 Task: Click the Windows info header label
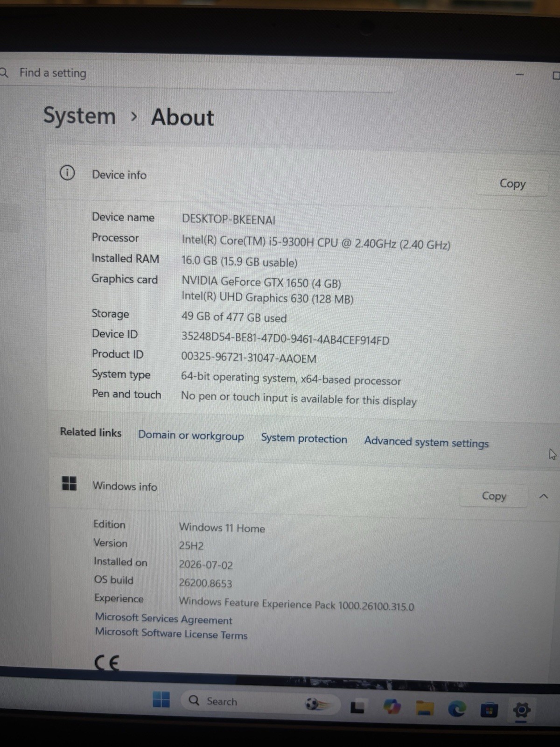(x=125, y=486)
